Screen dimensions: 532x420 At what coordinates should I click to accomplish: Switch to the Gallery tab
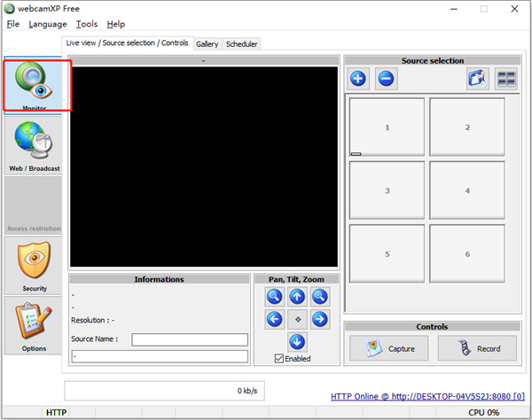(207, 43)
